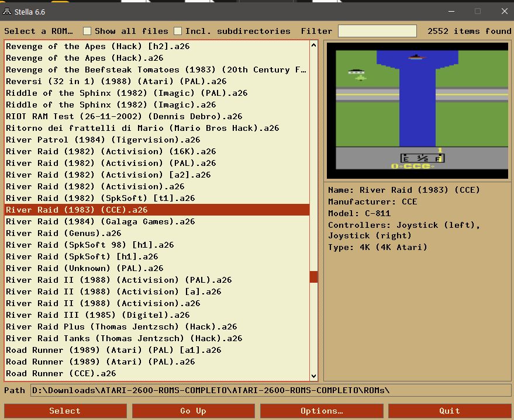Click the Manufacturer: CCE info line
Image resolution: width=514 pixels, height=420 pixels.
point(372,202)
